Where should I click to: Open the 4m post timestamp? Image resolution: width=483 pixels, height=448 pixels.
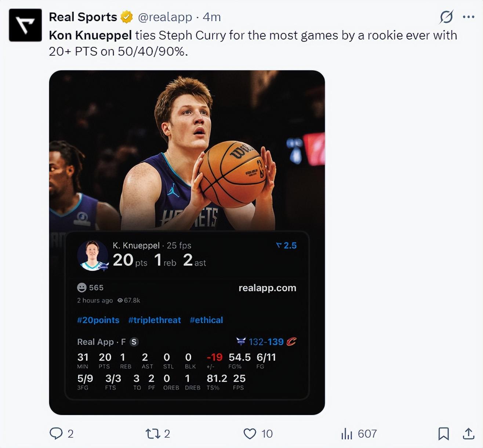tap(212, 17)
